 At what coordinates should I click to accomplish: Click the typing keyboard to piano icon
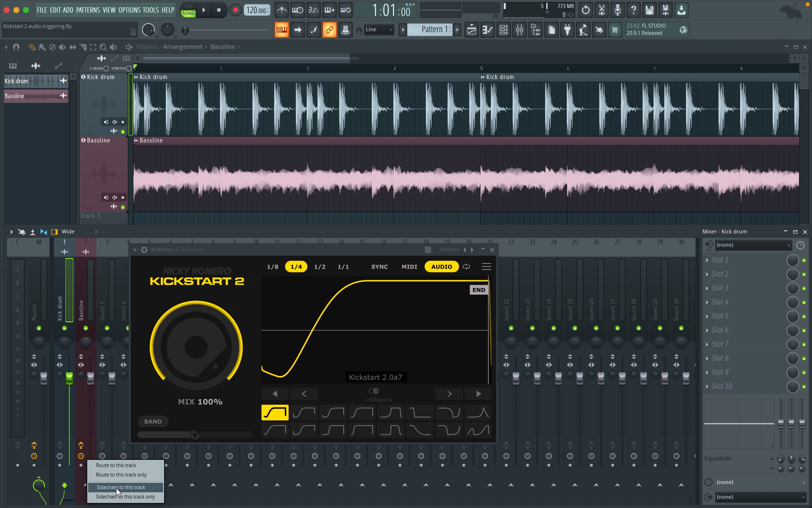[x=282, y=30]
